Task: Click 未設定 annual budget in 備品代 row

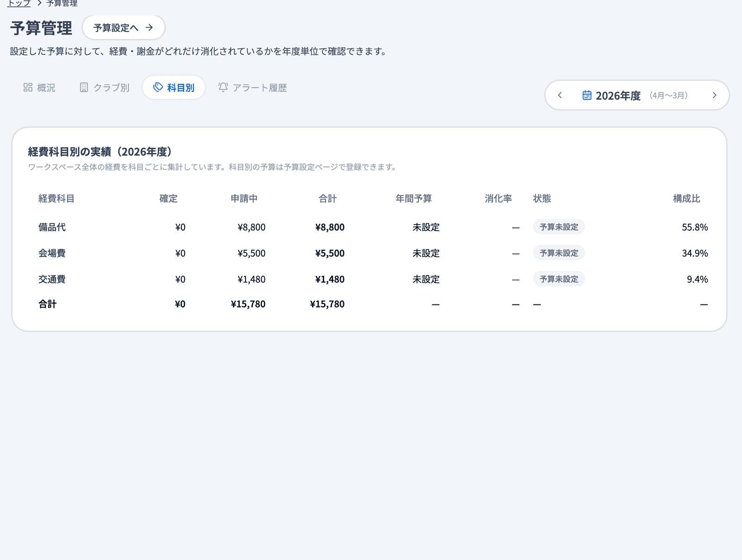Action: (x=426, y=227)
